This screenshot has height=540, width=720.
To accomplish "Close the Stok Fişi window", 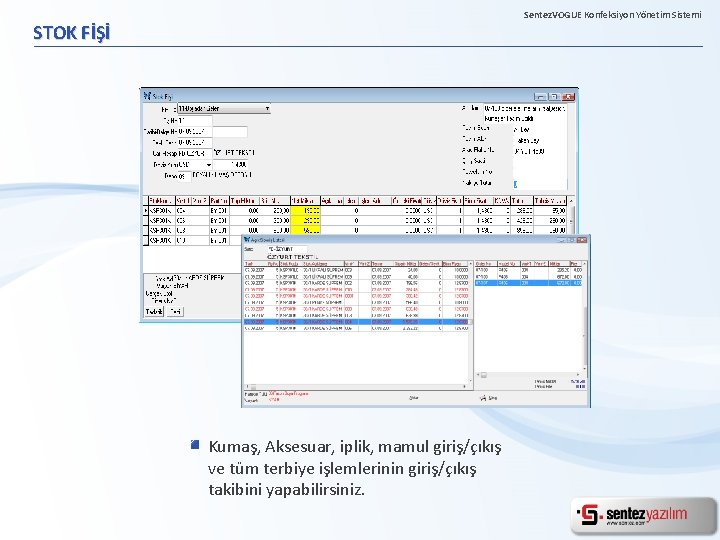I will point(568,96).
